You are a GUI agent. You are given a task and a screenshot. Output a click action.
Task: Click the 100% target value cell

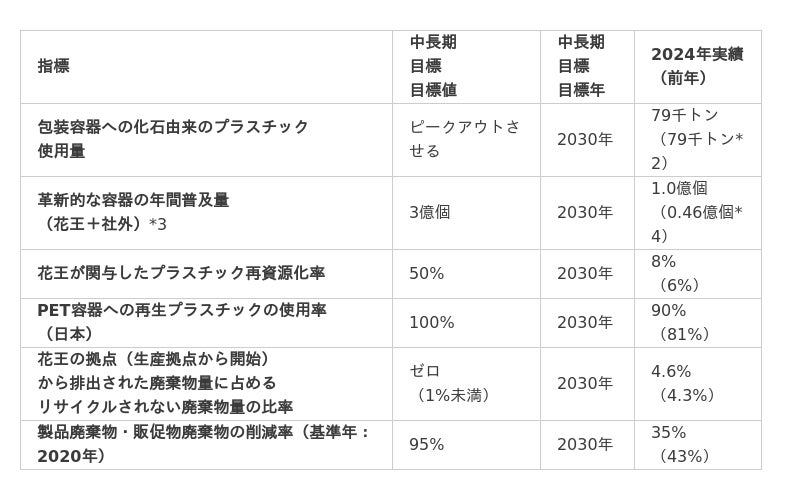point(432,322)
